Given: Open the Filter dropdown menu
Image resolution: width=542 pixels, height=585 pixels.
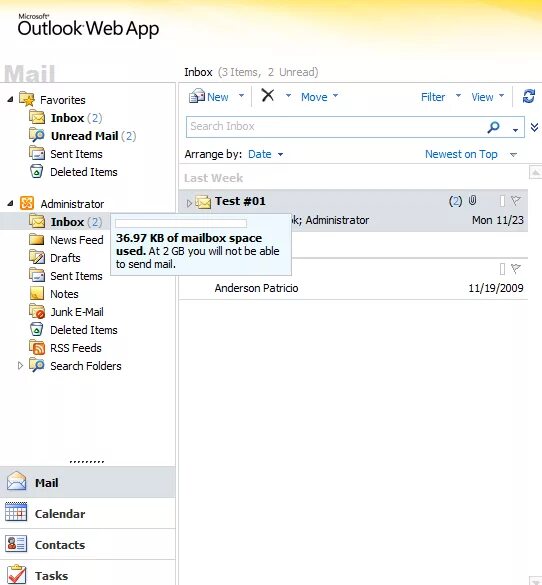Looking at the screenshot, I should (x=441, y=97).
